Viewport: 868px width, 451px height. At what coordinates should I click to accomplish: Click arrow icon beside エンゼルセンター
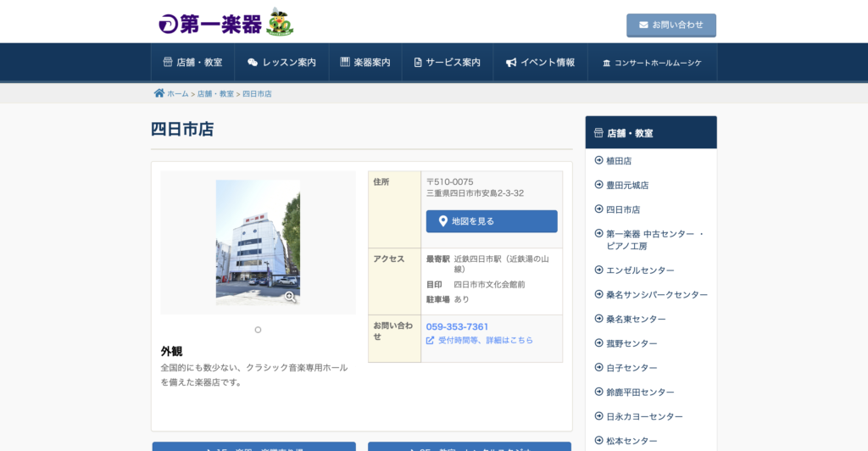[x=598, y=270]
